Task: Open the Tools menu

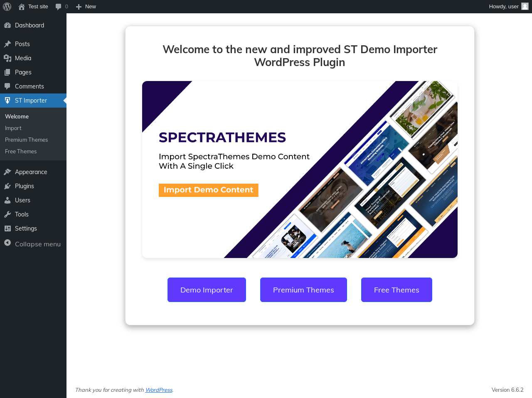Action: pyautogui.click(x=33, y=214)
